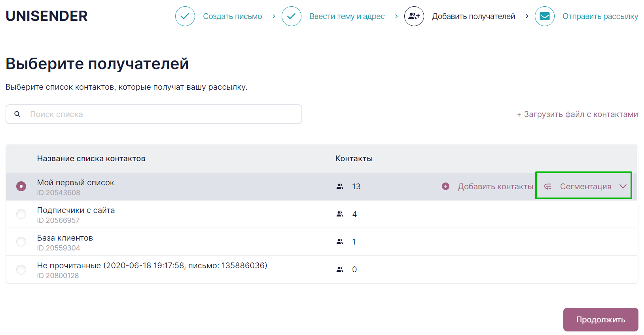644x335 pixels.
Task: Click the checkmark icon for Создать письмо step
Action: pos(185,16)
